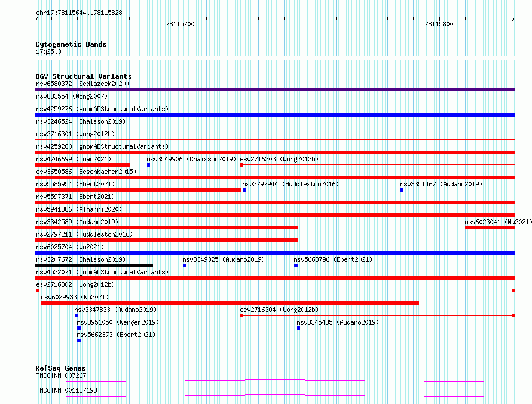532x404 pixels.
Task: Open the nsv4259276 gnomADStructuralVariants label
Action: tap(102, 109)
